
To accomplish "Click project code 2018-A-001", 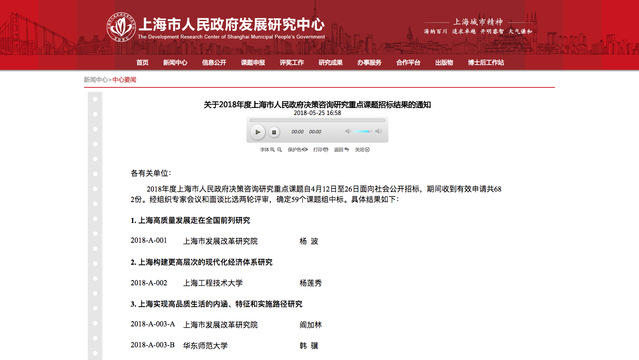I will coord(149,241).
